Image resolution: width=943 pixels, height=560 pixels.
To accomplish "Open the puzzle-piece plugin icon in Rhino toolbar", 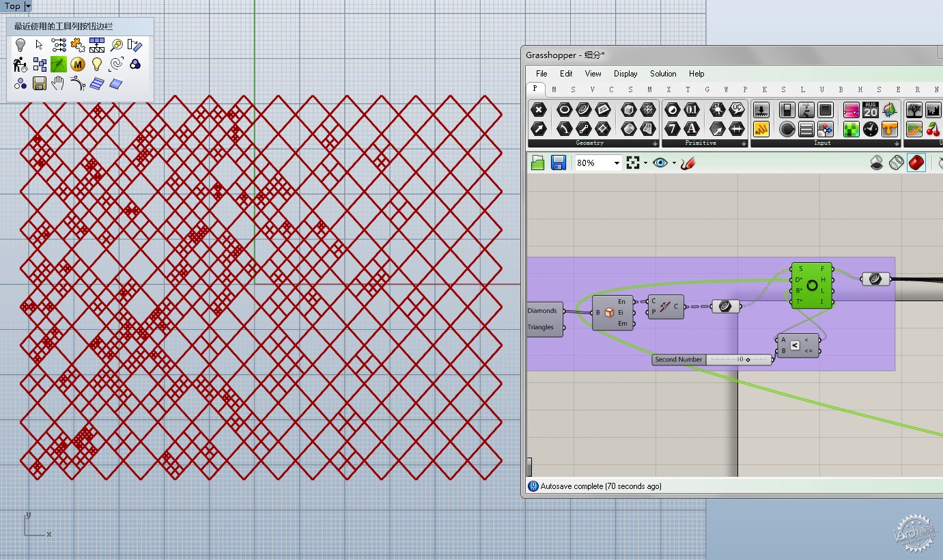I will [78, 45].
